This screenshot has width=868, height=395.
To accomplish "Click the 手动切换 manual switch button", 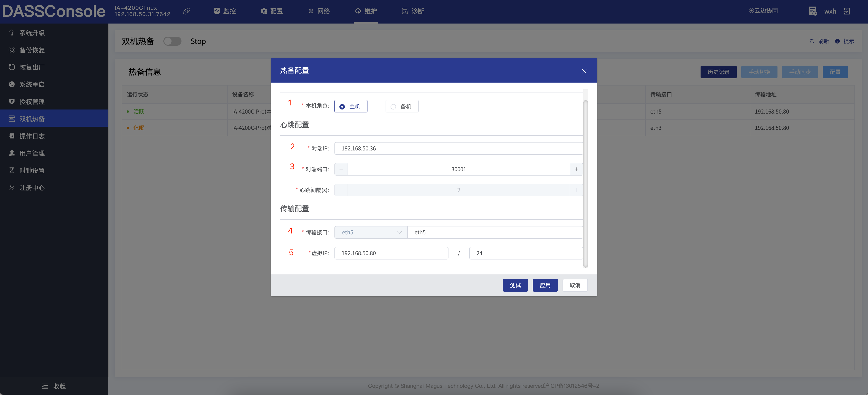I will [x=759, y=72].
